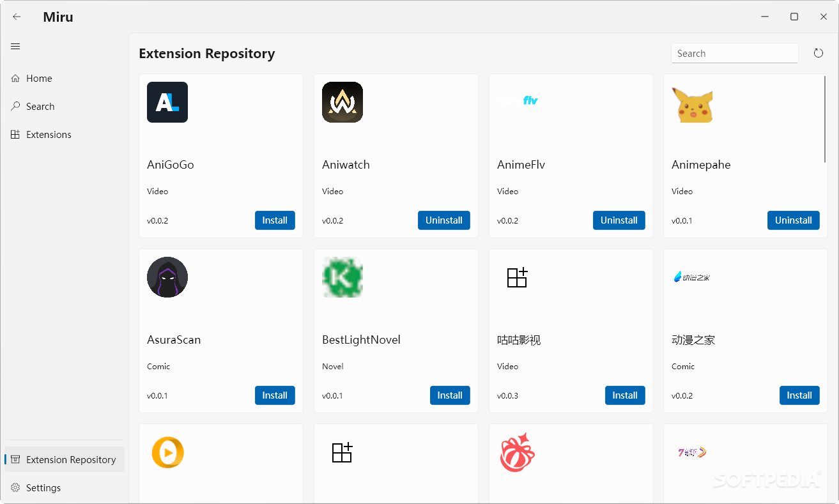Uninstall the AnimeFlv extension

click(x=619, y=220)
